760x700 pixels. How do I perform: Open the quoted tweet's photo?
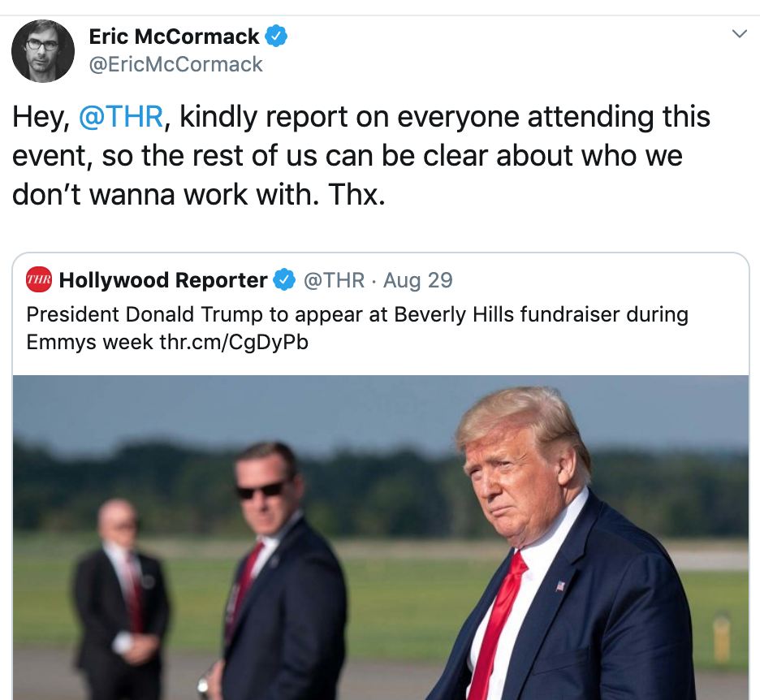point(381,537)
